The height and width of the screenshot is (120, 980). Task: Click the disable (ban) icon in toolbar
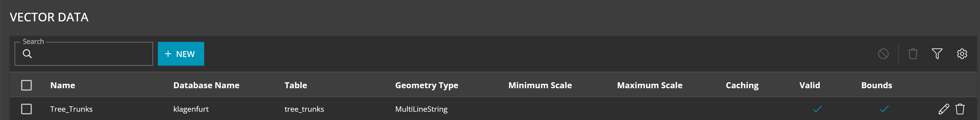coord(883,54)
